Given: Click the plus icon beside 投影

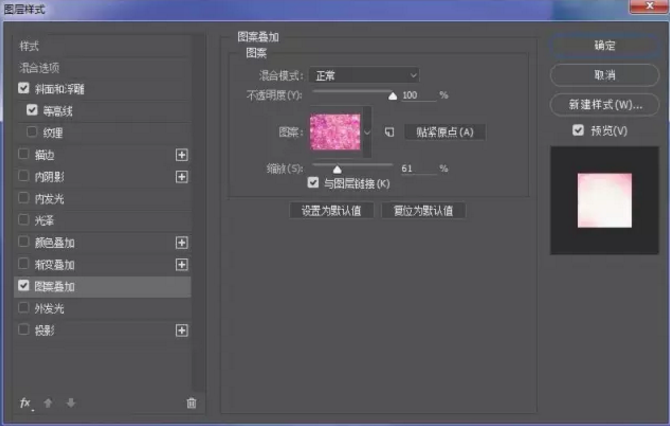Looking at the screenshot, I should tap(182, 330).
